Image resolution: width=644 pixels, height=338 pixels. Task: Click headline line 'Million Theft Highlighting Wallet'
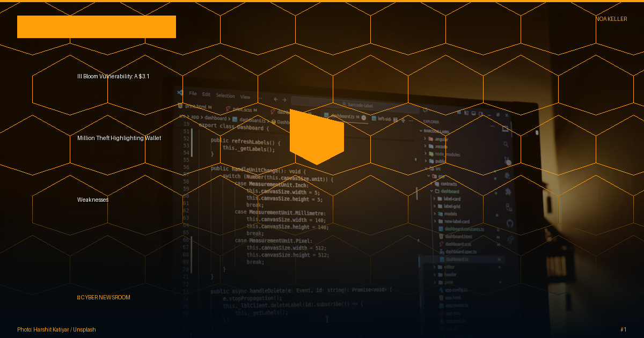coord(119,138)
